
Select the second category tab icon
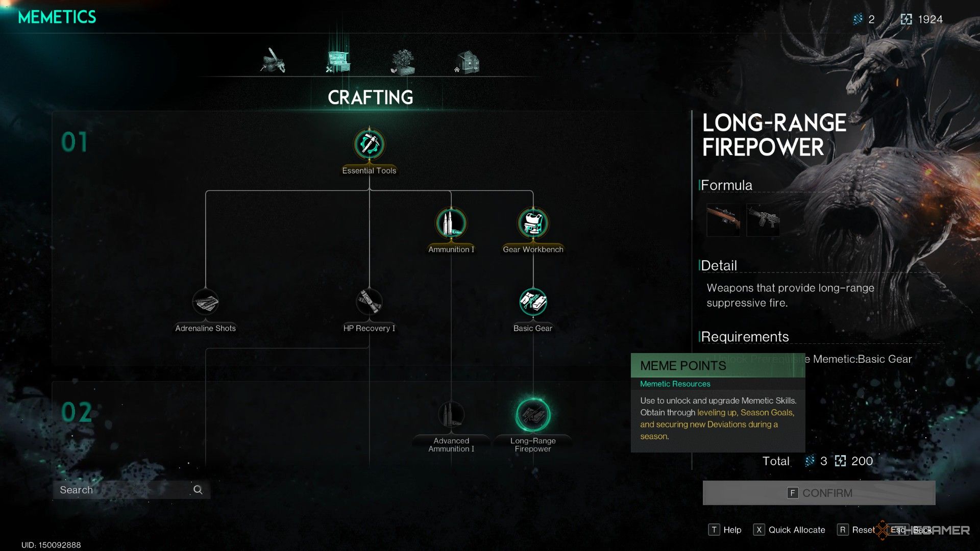click(336, 60)
